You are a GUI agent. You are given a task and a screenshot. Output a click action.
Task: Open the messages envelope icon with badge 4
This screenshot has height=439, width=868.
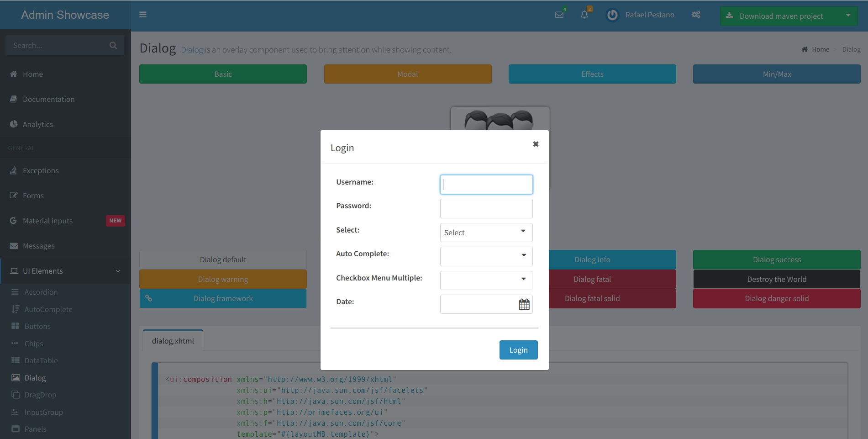click(559, 15)
